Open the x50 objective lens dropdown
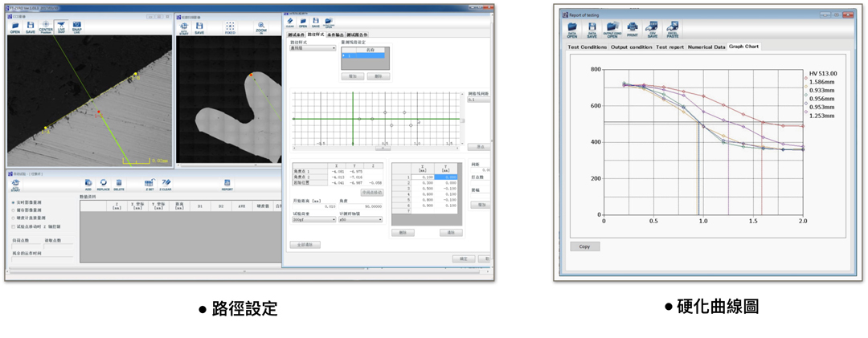The height and width of the screenshot is (338, 868). [361, 220]
